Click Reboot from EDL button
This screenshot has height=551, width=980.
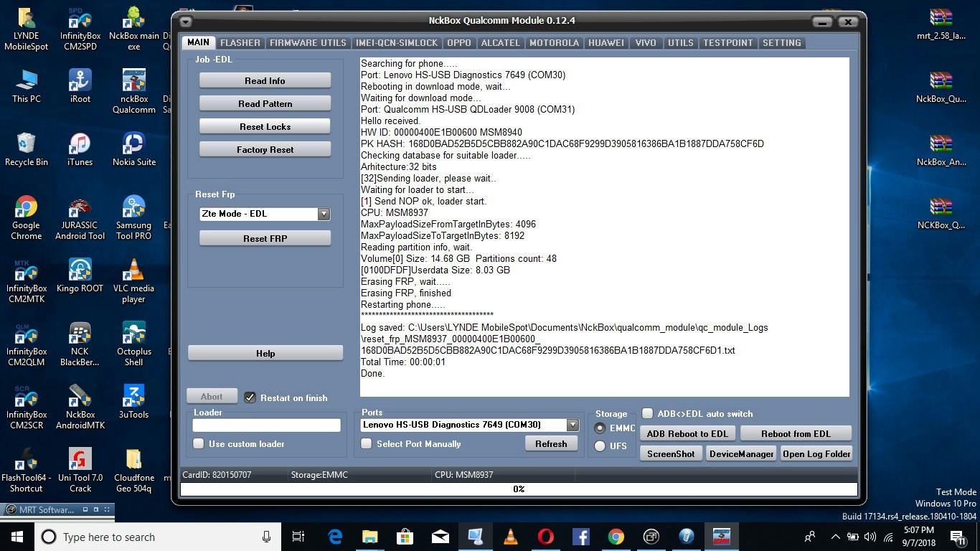[796, 433]
